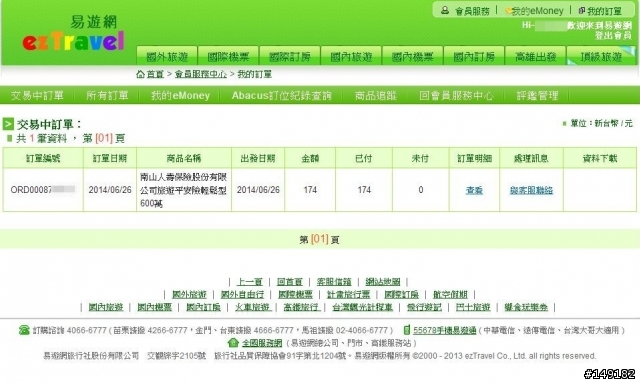Image resolution: width=640 pixels, height=382 pixels.
Task: Click 上一頁 footer link
Action: click(250, 282)
